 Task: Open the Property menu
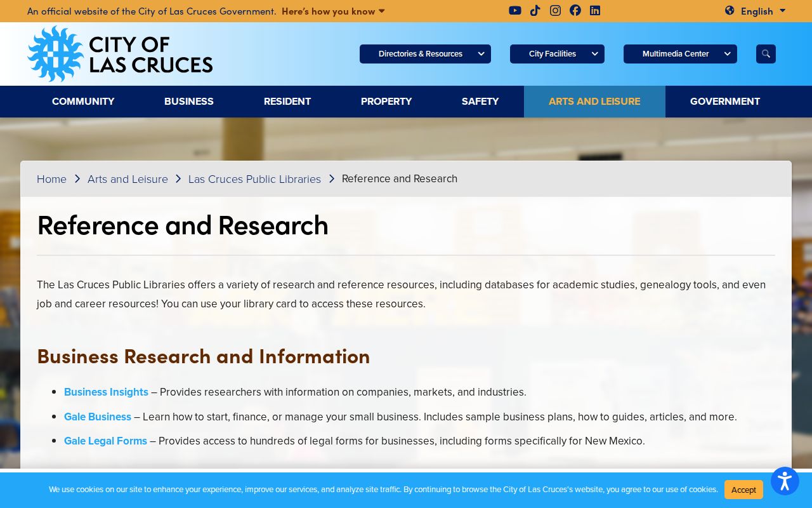386,102
